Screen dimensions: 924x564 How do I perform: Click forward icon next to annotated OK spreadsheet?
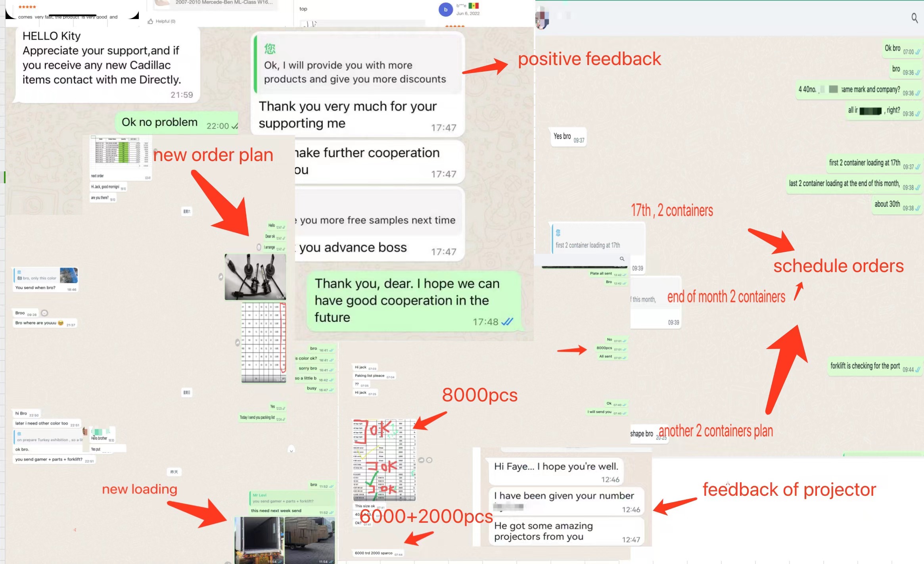pyautogui.click(x=421, y=460)
